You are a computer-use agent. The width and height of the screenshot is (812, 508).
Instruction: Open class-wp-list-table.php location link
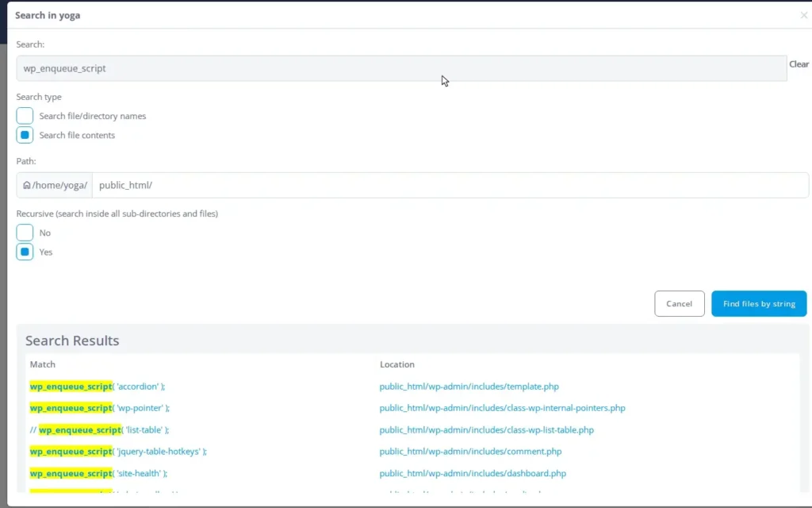(486, 429)
